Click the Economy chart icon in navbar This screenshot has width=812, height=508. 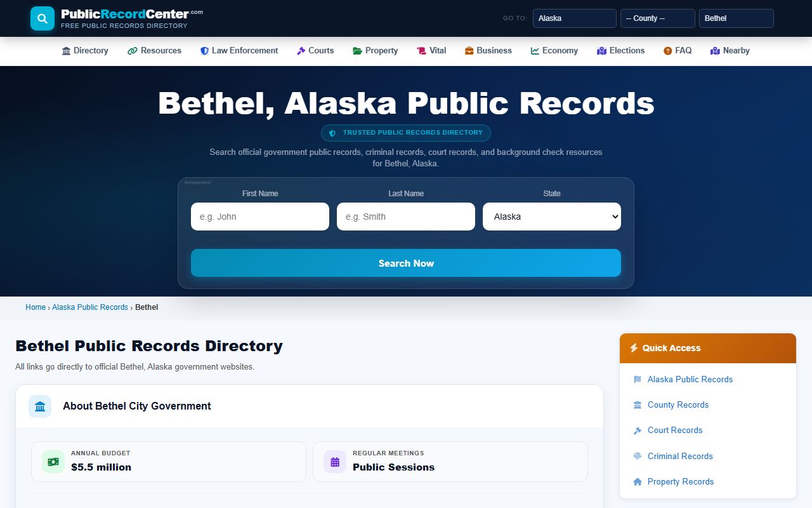[535, 51]
